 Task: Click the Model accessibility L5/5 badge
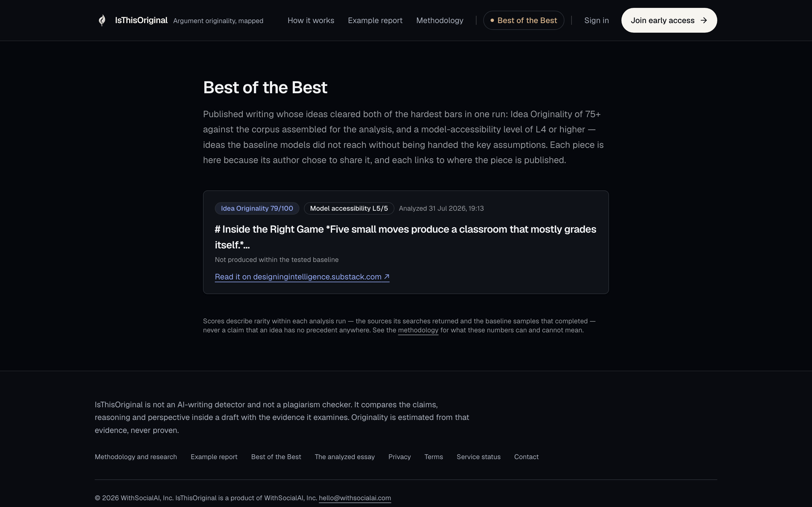point(349,208)
